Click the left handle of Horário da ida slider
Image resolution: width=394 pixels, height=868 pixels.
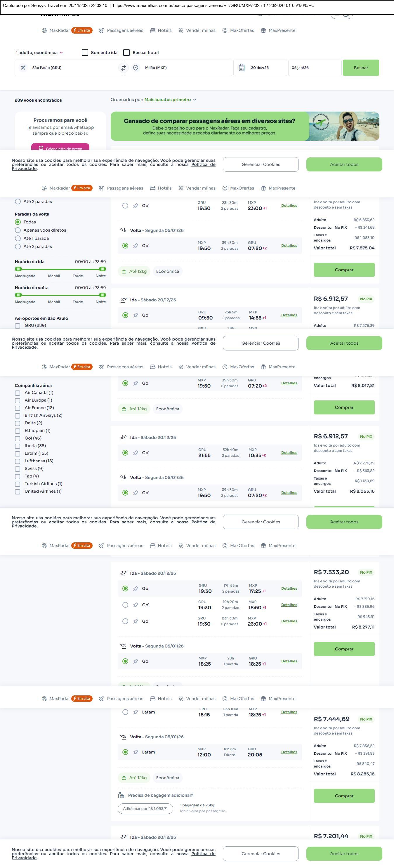(18, 269)
